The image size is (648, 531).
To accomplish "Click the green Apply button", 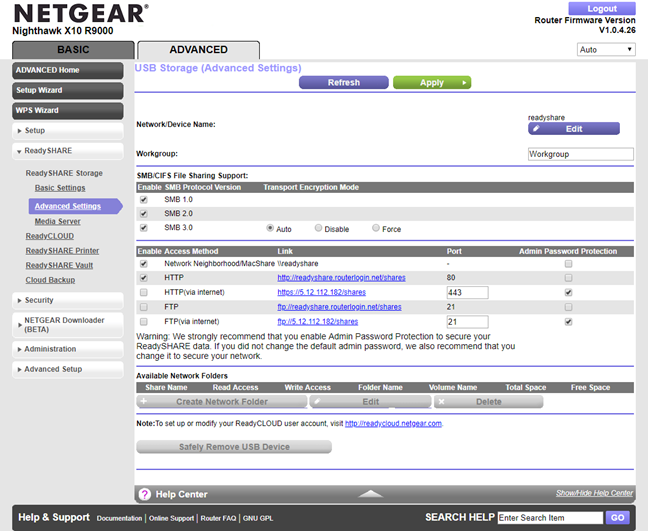I will coord(432,83).
